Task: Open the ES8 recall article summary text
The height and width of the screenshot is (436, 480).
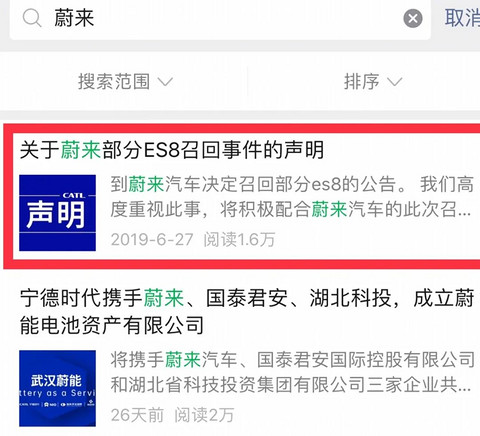Action: click(x=291, y=197)
